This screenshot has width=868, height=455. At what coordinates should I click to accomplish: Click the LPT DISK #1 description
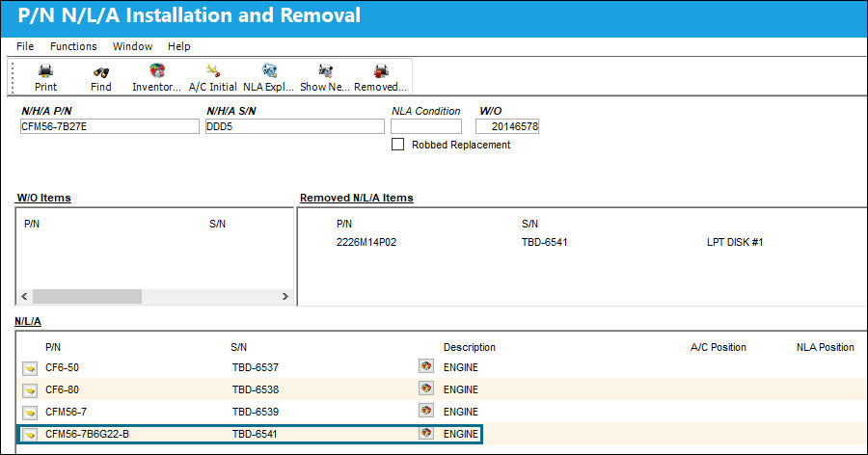(735, 242)
